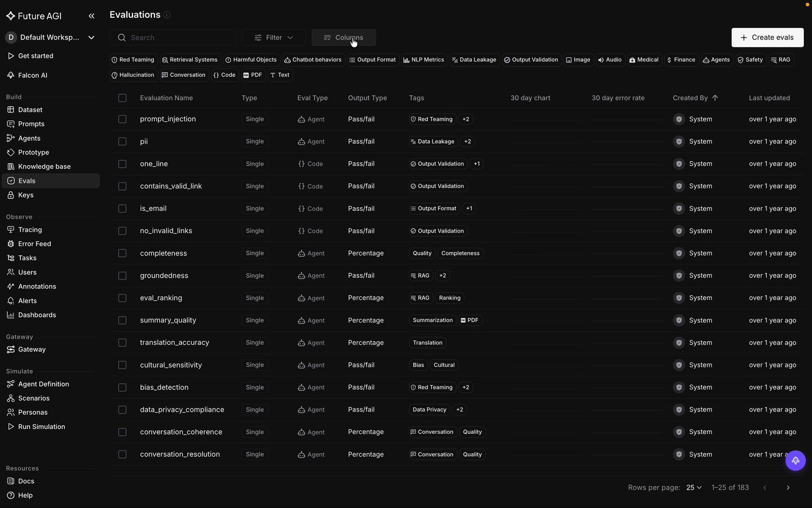
Task: Check the pii row checkbox
Action: click(x=122, y=142)
